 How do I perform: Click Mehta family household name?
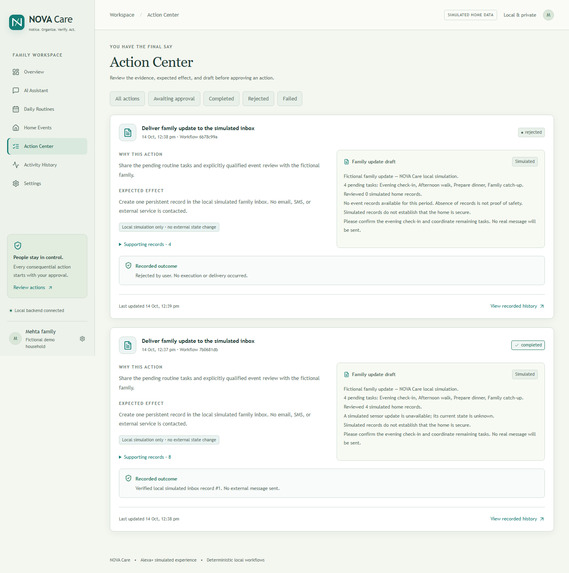(x=41, y=331)
